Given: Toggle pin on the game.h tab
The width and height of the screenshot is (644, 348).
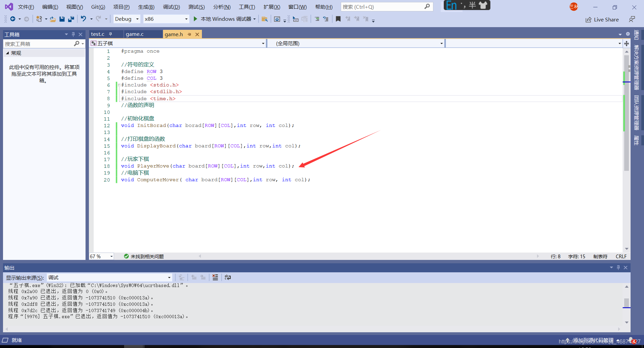Looking at the screenshot, I should tap(190, 34).
